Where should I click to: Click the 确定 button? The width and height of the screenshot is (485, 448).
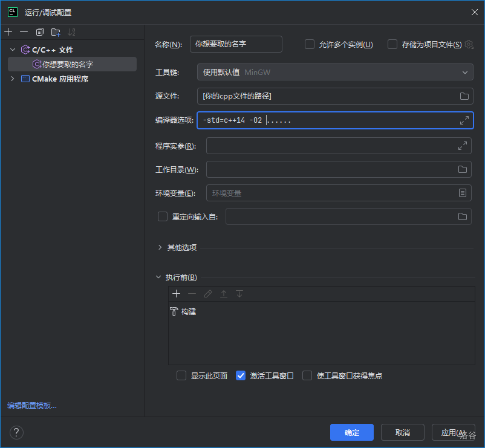pyautogui.click(x=351, y=432)
